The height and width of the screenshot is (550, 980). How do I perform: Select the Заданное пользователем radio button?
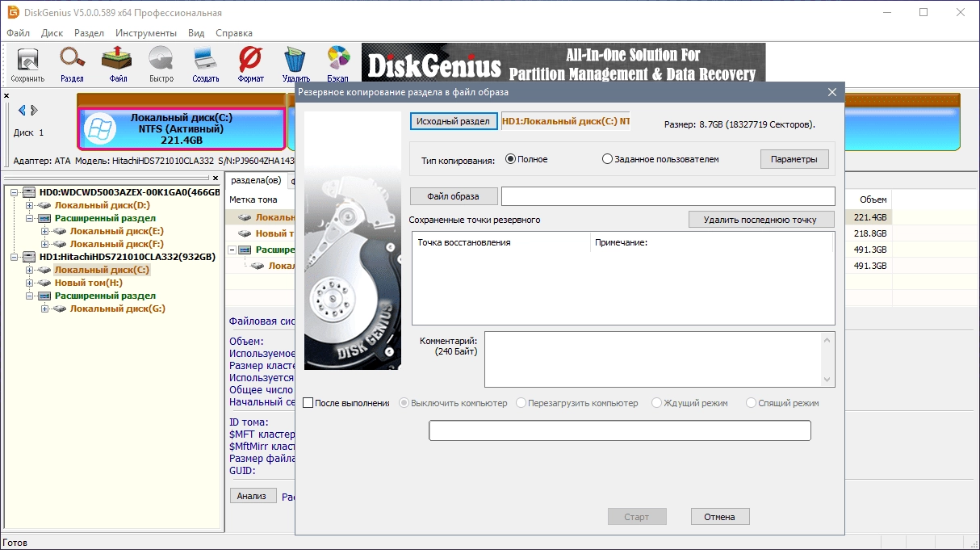point(607,159)
